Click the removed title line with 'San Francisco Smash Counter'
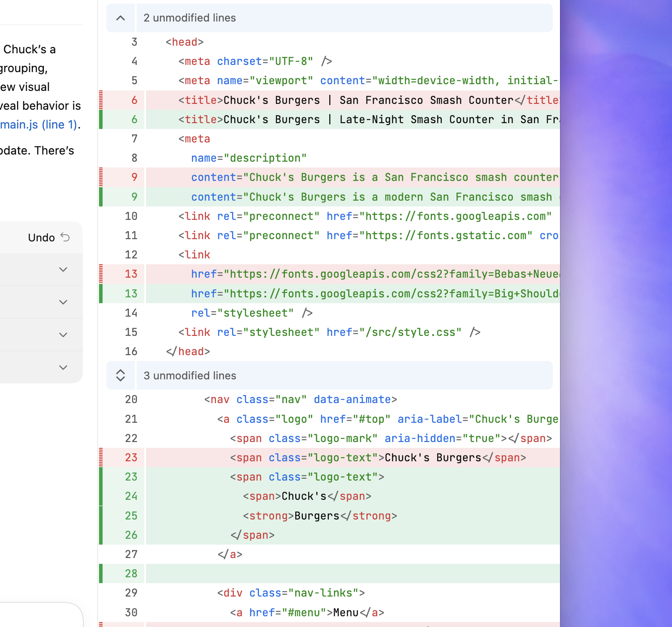The image size is (672, 627). (x=329, y=100)
